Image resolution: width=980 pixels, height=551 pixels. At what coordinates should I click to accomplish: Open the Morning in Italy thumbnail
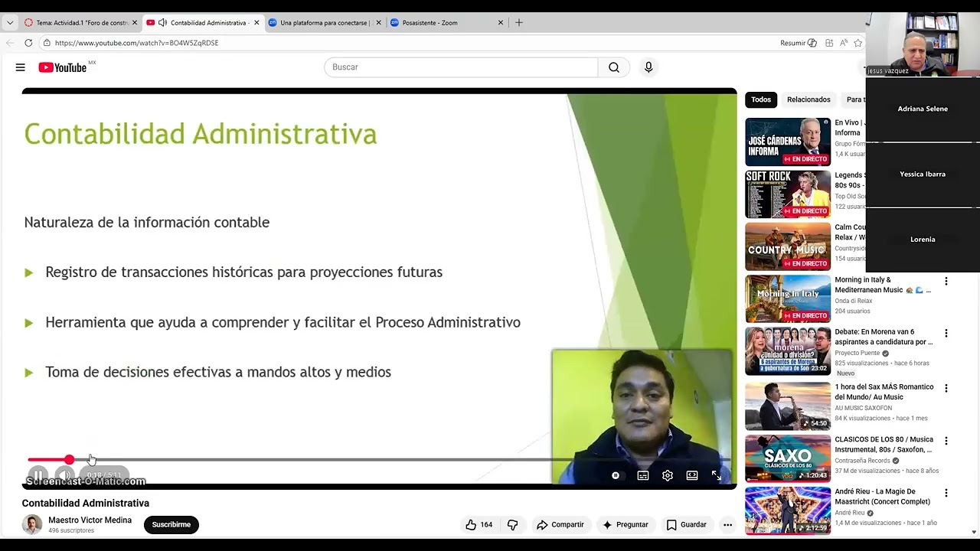point(788,298)
